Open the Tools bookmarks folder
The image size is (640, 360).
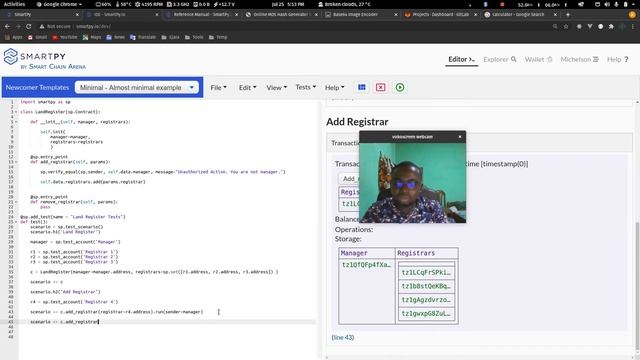point(194,37)
